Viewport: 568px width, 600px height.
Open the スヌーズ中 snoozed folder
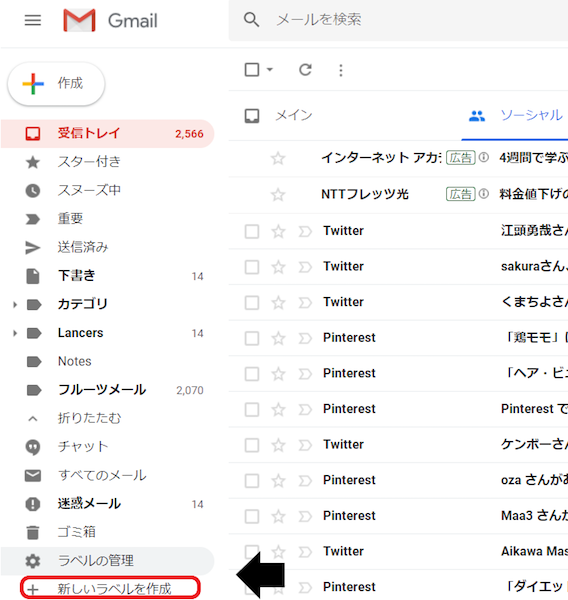pos(107,190)
